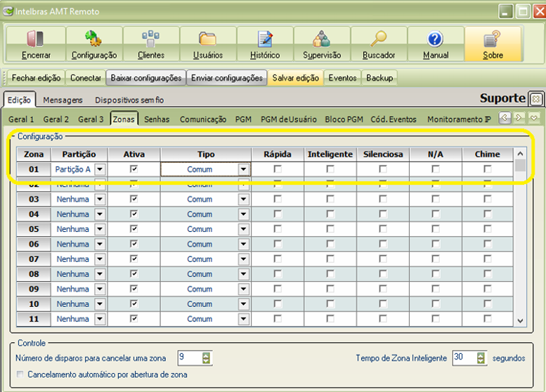
Task: Open Partição dropdown for zone 01
Action: point(100,169)
